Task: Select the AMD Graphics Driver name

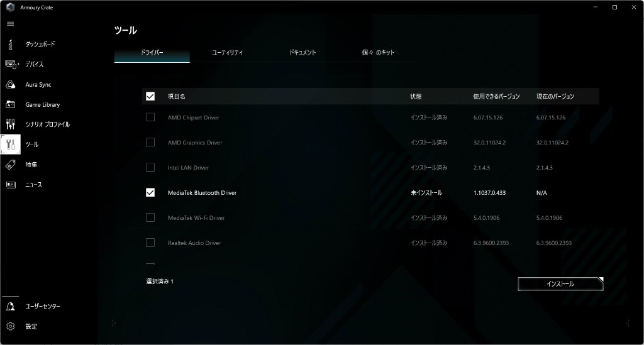Action: coord(195,143)
